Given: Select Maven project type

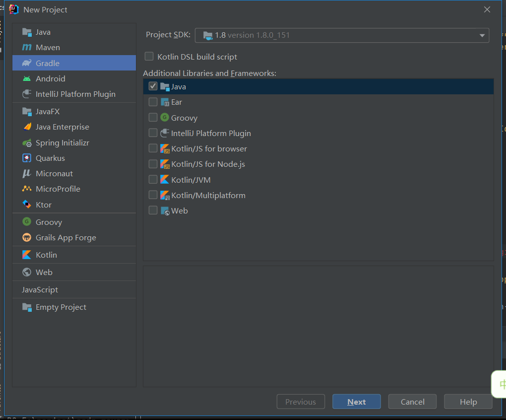Looking at the screenshot, I should pos(74,48).
